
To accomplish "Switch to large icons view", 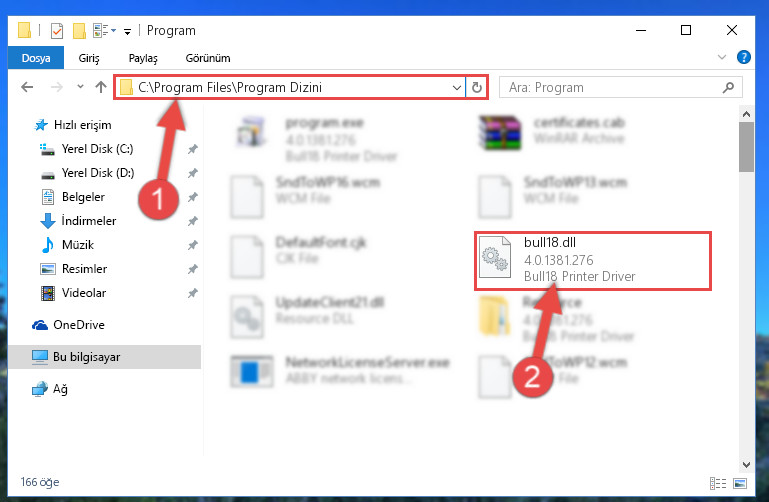I will (740, 483).
